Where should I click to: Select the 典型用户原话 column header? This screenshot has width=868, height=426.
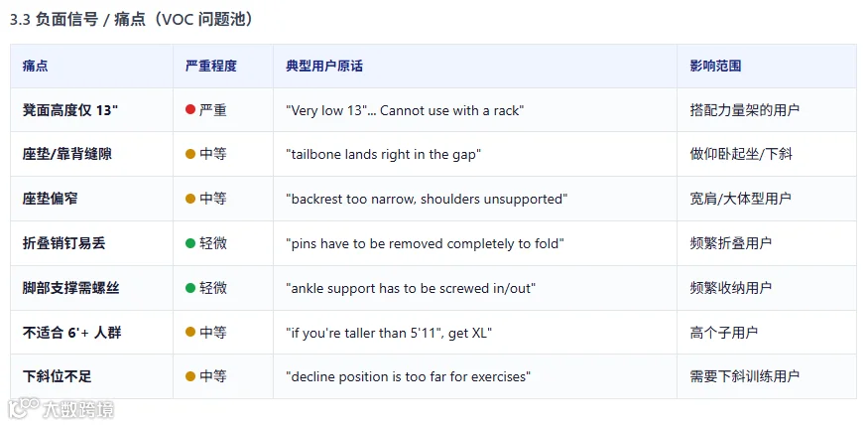[x=324, y=66]
